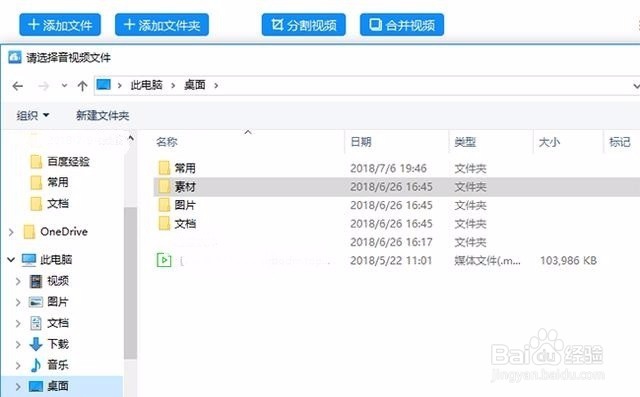Select 此电脑 in the sidebar tree
The height and width of the screenshot is (397, 640).
pyautogui.click(x=47, y=259)
